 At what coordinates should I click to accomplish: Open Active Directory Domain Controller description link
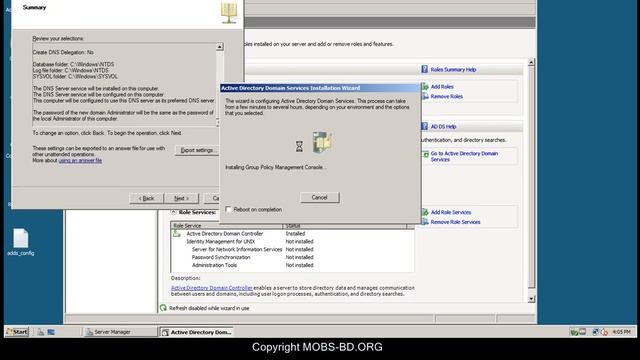211,288
